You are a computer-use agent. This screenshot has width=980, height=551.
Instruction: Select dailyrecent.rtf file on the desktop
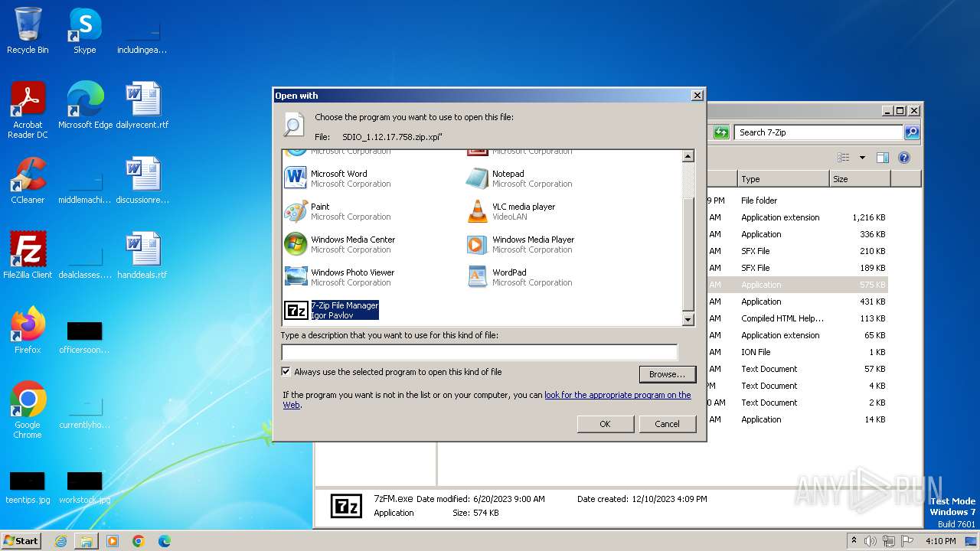coord(142,106)
